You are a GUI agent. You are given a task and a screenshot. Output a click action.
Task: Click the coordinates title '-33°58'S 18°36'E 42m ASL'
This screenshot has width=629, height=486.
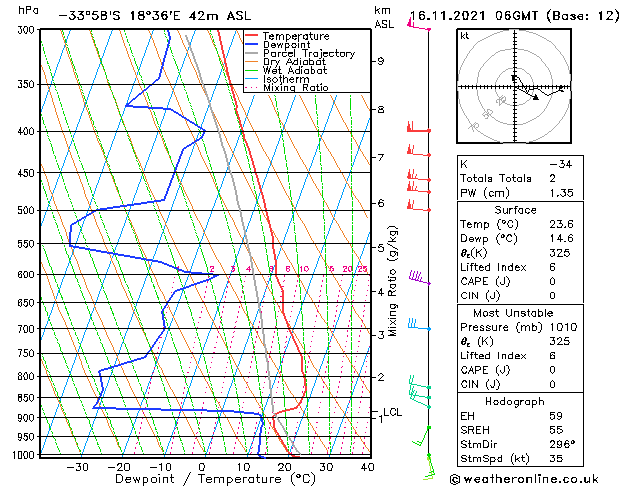point(155,16)
